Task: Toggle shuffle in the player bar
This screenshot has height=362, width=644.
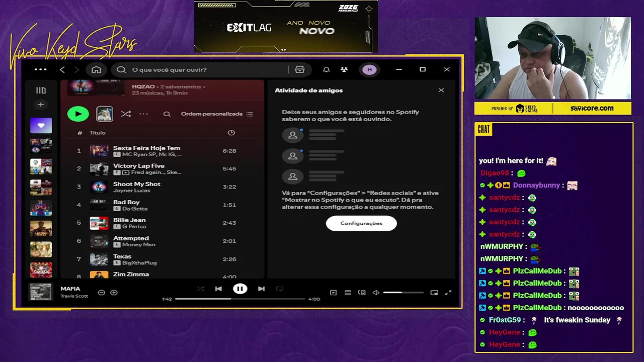Action: (200, 289)
